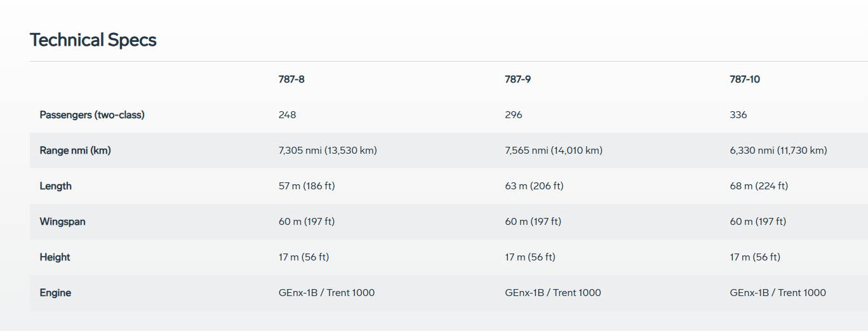Click the 248 passengers value
Image resolution: width=868 pixels, height=331 pixels.
click(287, 115)
